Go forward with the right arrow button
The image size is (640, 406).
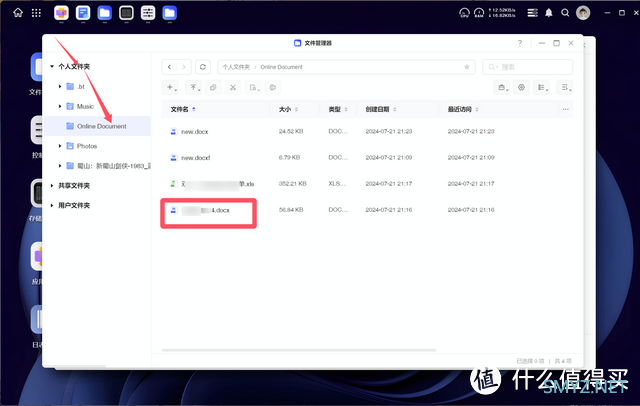[x=184, y=67]
